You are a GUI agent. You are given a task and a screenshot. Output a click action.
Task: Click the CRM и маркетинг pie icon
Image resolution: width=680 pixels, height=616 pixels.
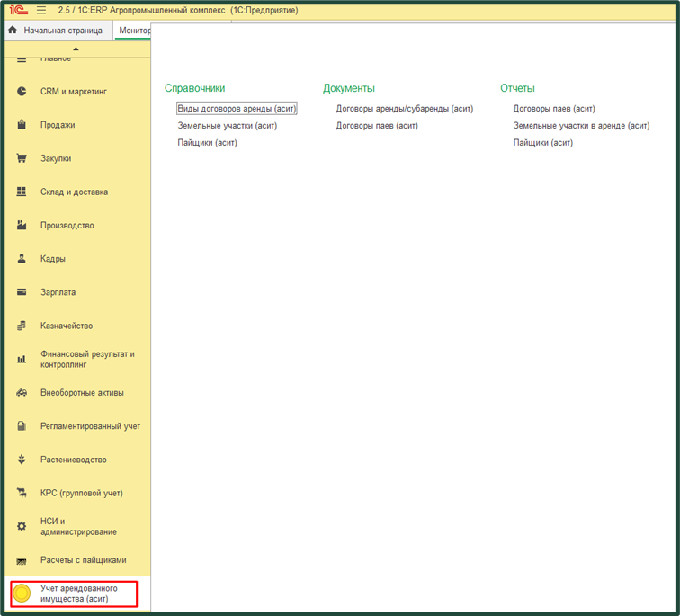point(22,92)
